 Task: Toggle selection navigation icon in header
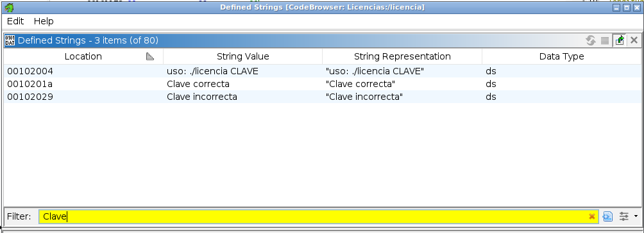[x=620, y=40]
